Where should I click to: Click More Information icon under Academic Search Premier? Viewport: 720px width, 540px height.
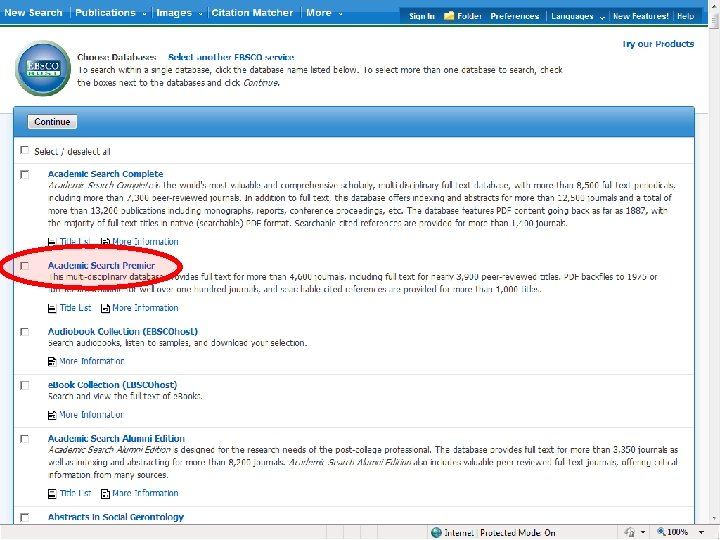pos(105,308)
